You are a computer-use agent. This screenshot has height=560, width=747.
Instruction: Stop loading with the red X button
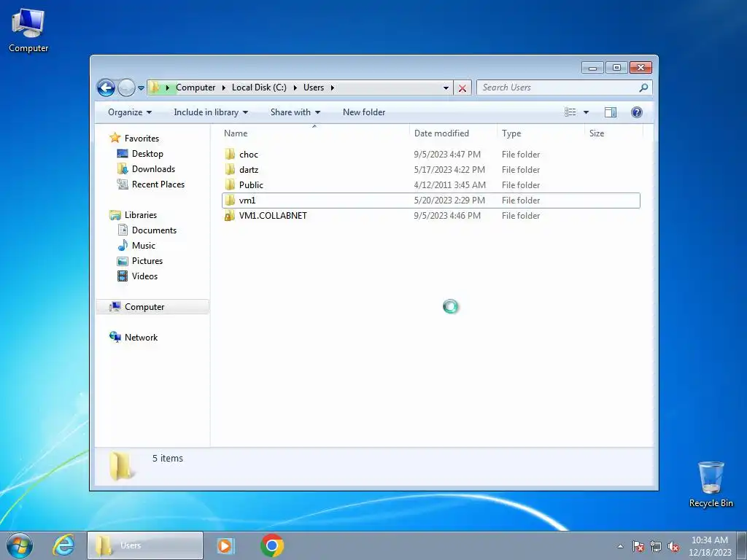click(x=462, y=87)
